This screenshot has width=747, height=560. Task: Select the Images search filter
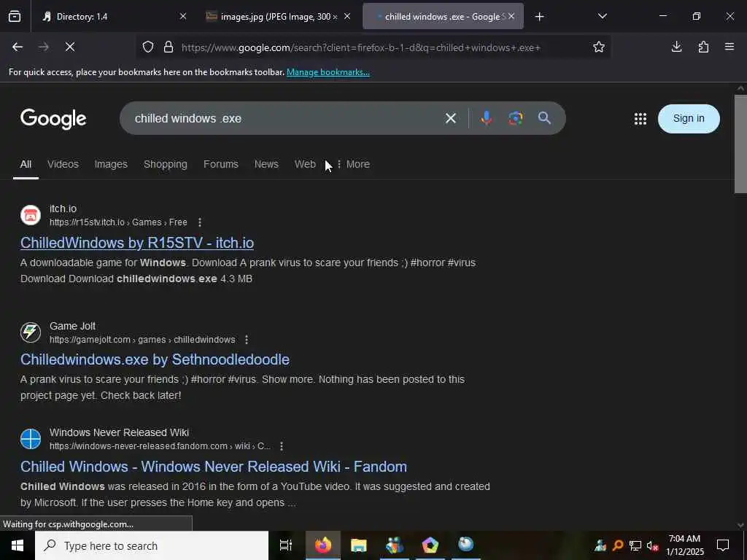click(x=111, y=164)
